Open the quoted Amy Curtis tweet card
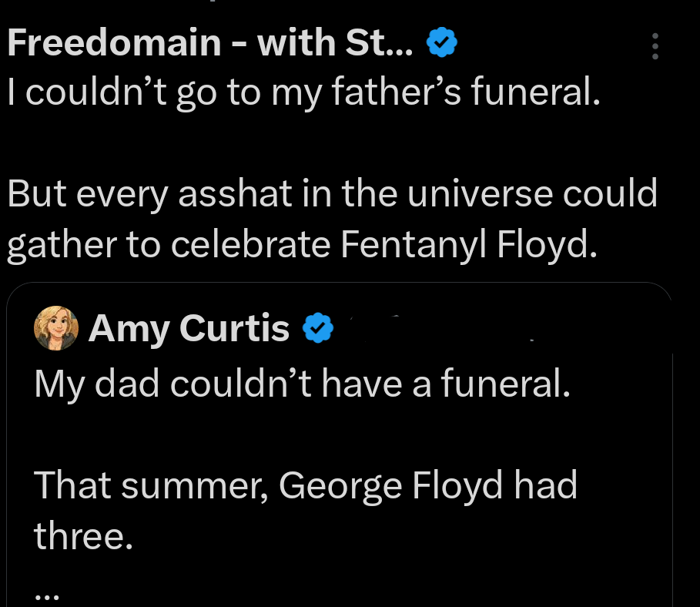This screenshot has width=700, height=607. click(x=339, y=439)
